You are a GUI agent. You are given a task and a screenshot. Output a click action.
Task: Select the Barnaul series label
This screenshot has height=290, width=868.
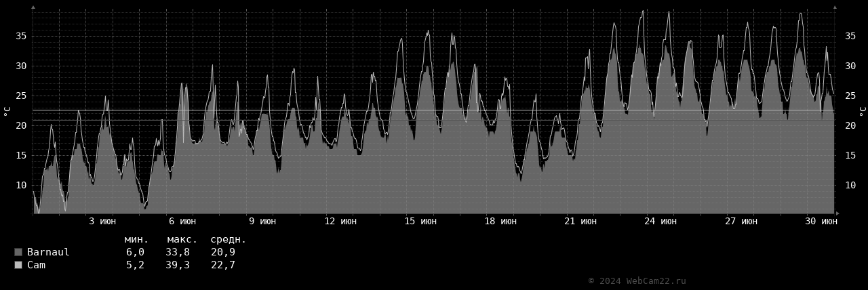[48, 252]
